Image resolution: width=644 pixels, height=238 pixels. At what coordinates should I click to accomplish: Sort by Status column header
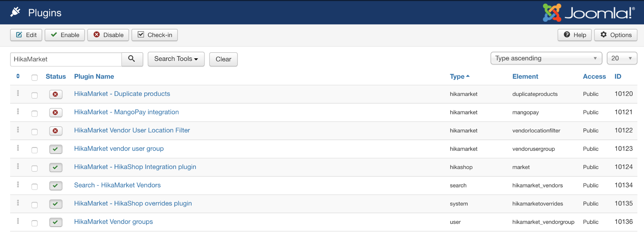point(56,76)
